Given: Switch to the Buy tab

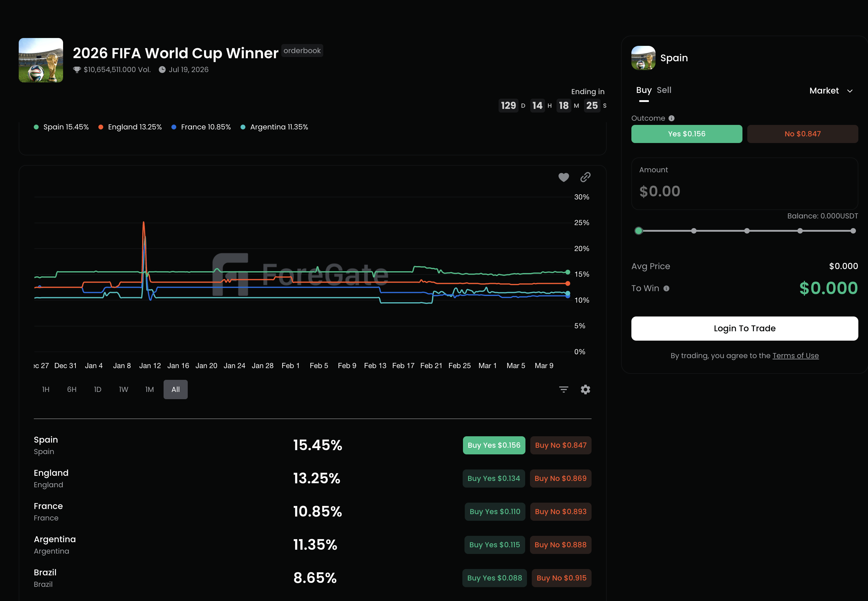Looking at the screenshot, I should pos(643,91).
